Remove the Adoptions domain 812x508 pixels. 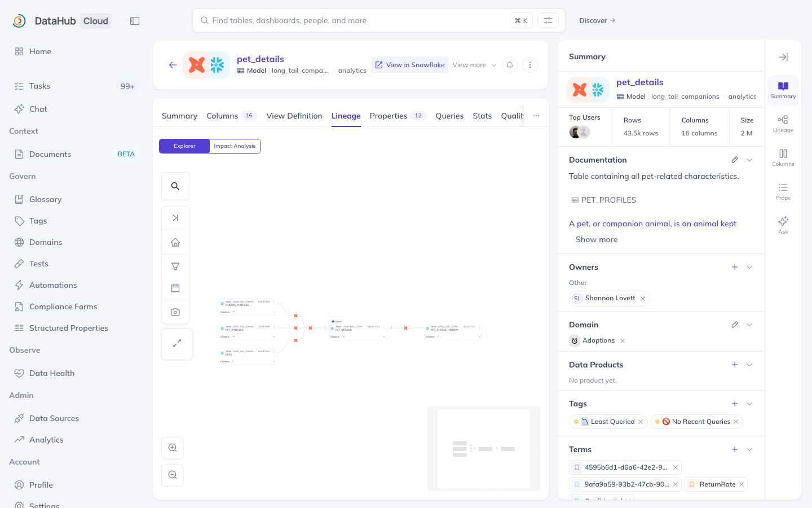(623, 341)
